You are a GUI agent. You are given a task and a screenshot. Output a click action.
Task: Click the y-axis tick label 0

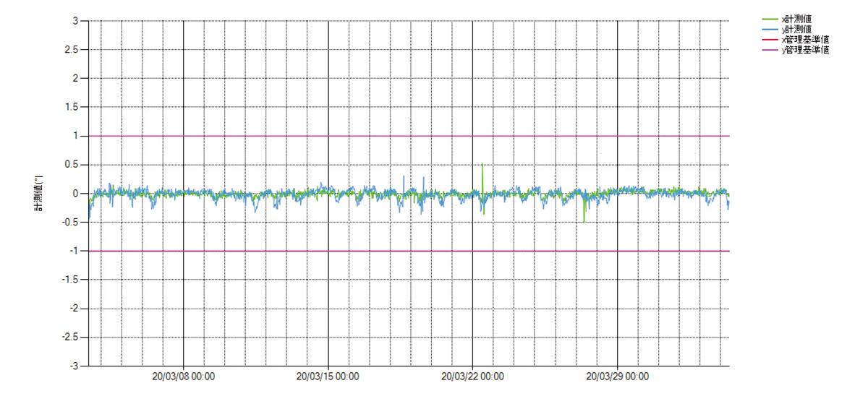[x=75, y=193]
